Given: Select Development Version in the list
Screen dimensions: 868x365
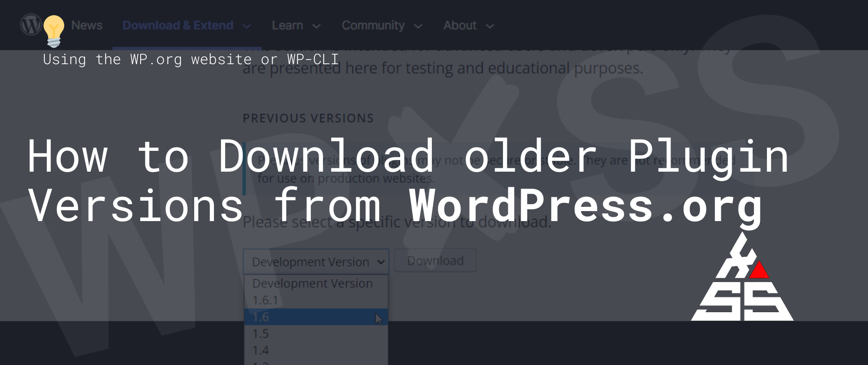Looking at the screenshot, I should [316, 284].
